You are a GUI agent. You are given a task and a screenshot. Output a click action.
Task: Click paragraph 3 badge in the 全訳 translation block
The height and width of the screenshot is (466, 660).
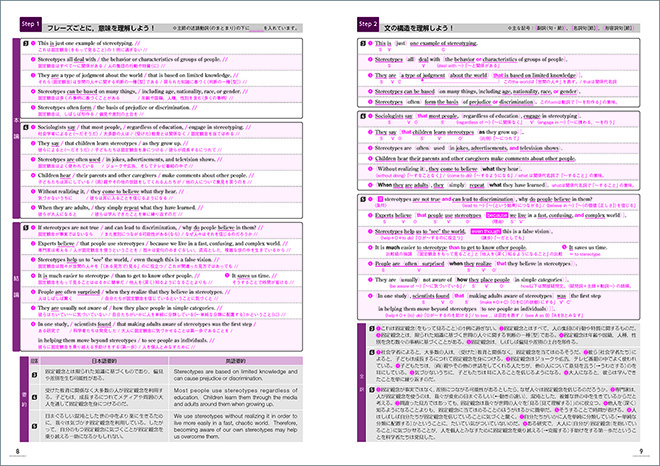click(x=372, y=328)
